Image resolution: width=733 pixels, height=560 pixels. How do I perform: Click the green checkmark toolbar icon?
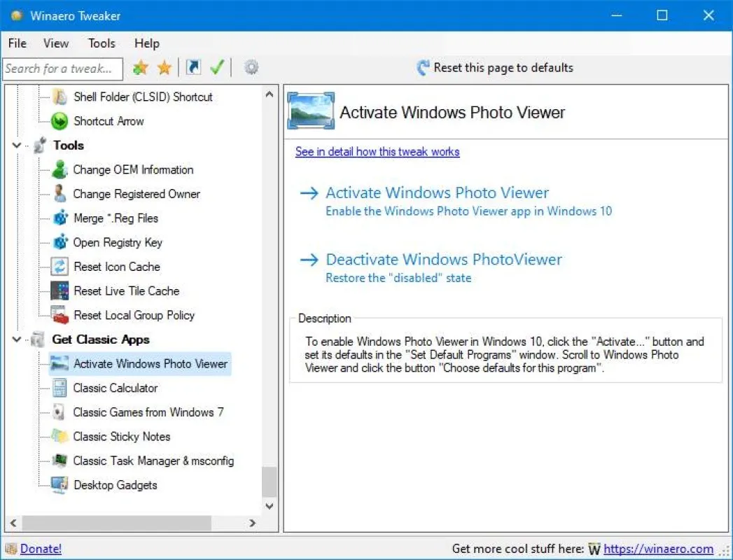[217, 67]
